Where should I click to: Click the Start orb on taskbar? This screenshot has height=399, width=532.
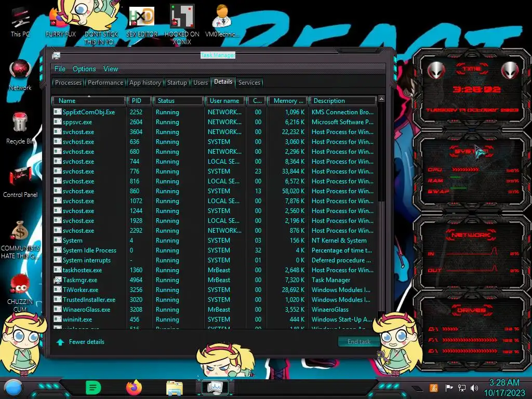13,388
